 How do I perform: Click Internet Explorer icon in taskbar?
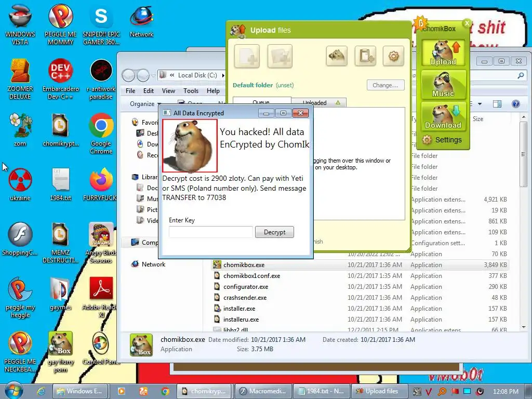pos(41,391)
